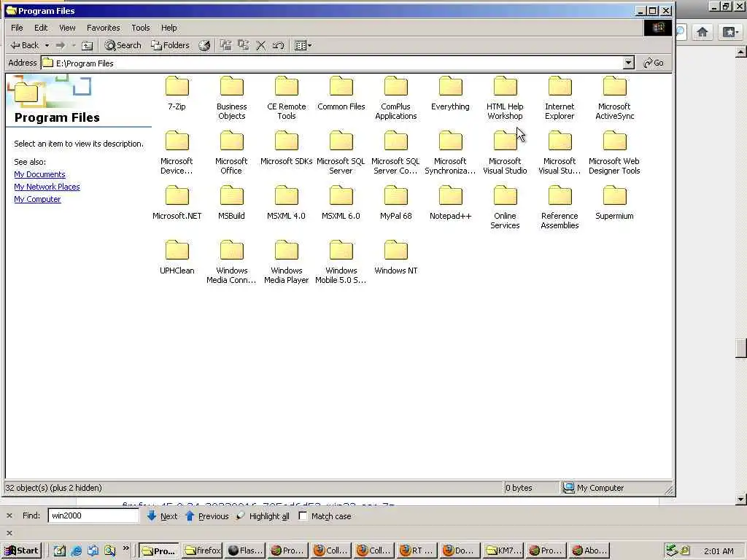The image size is (747, 560).
Task: Click Next in the find bar
Action: coord(163,516)
